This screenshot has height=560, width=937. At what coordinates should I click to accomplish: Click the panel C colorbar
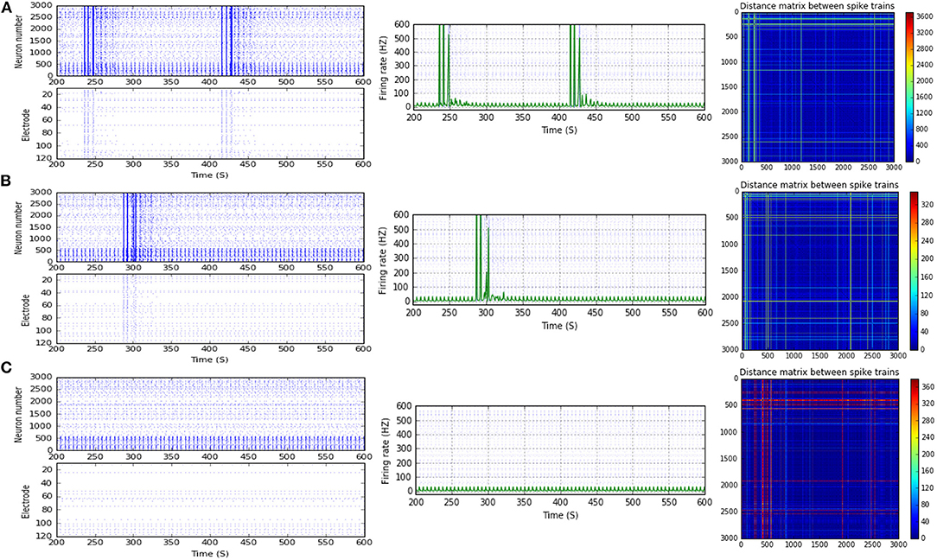pyautogui.click(x=915, y=458)
